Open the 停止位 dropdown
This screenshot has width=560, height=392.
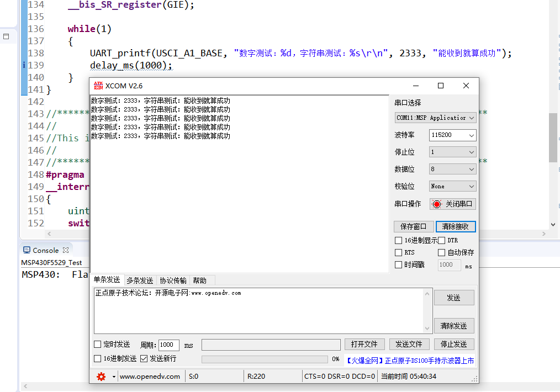coord(452,152)
